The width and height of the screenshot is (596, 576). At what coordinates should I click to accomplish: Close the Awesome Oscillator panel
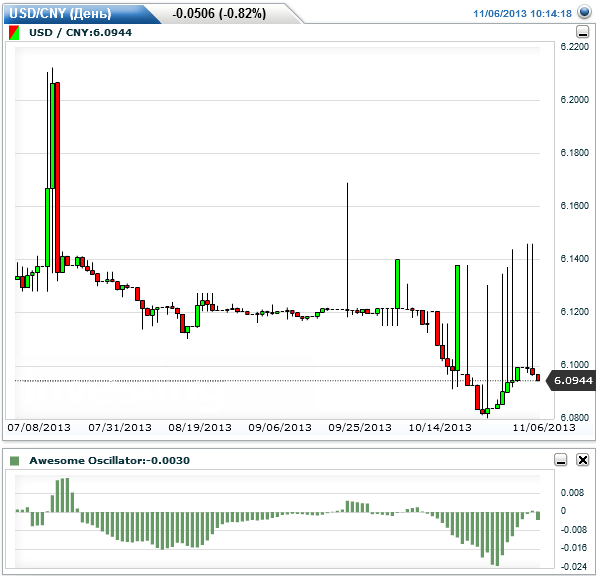[x=582, y=460]
